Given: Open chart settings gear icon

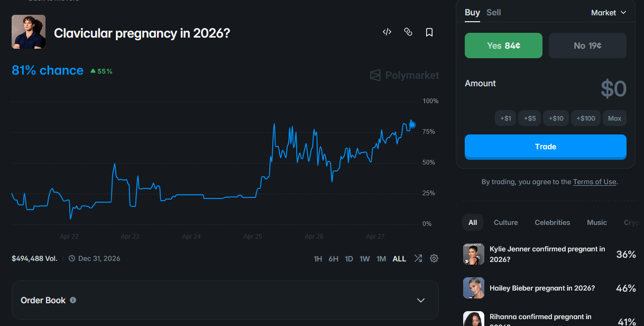Looking at the screenshot, I should click(x=434, y=258).
